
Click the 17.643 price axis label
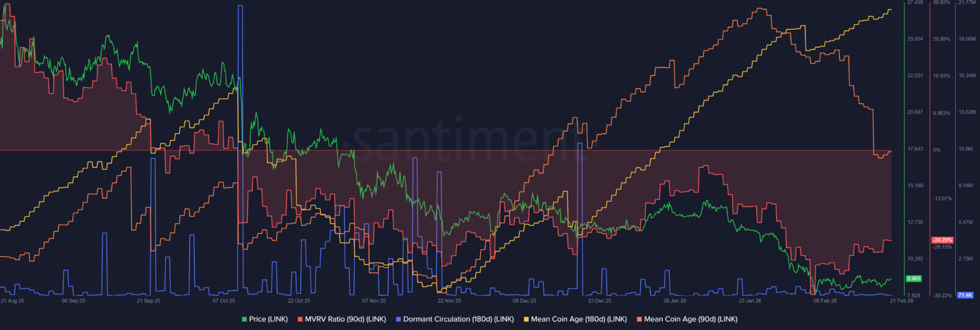coord(915,149)
